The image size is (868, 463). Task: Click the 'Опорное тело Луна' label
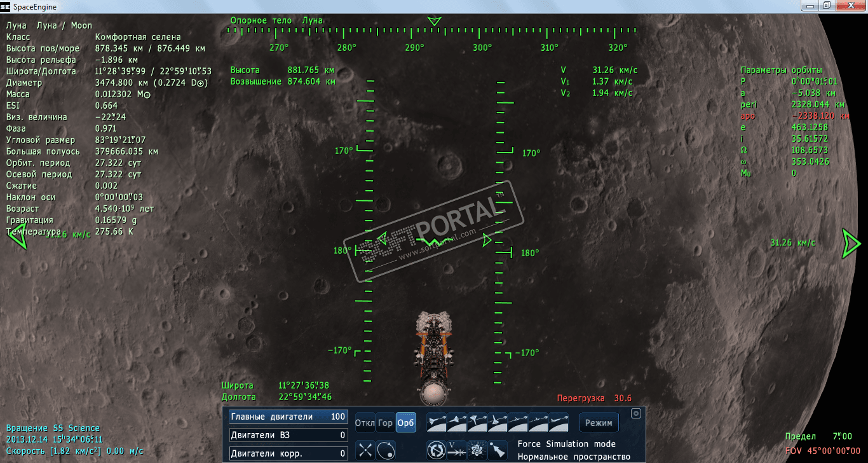point(276,20)
